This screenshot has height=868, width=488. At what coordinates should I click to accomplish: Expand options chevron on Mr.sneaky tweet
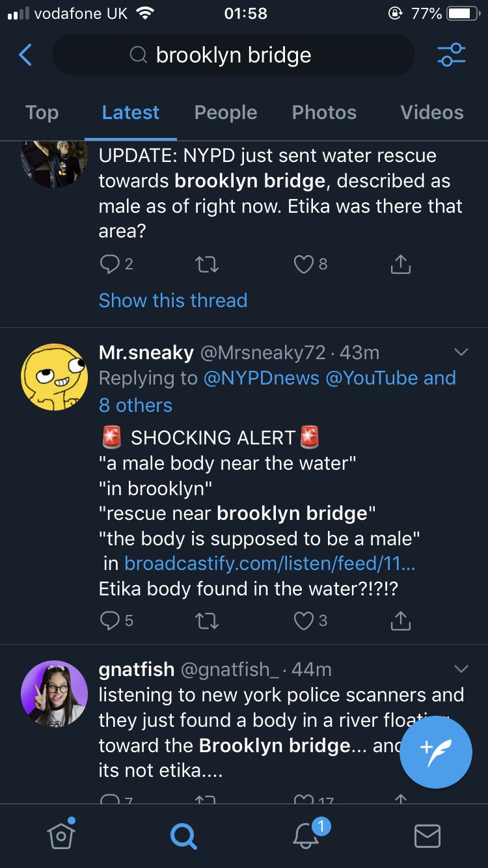point(461,352)
